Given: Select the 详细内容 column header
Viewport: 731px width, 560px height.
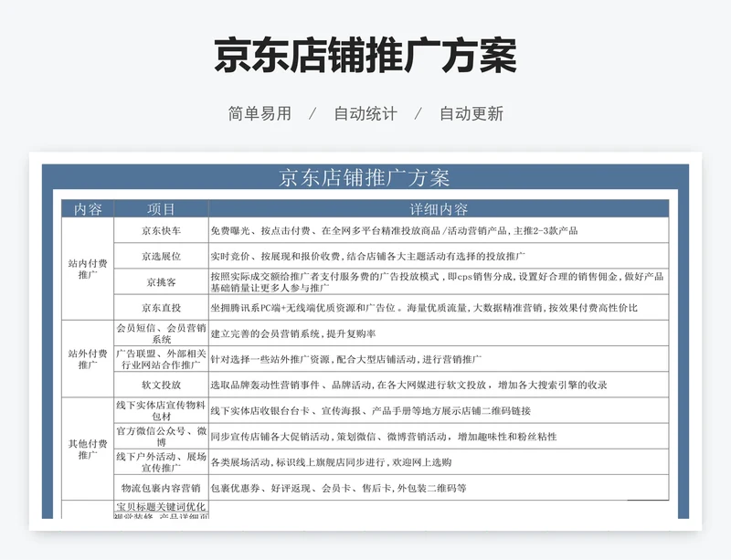Looking at the screenshot, I should 439,209.
